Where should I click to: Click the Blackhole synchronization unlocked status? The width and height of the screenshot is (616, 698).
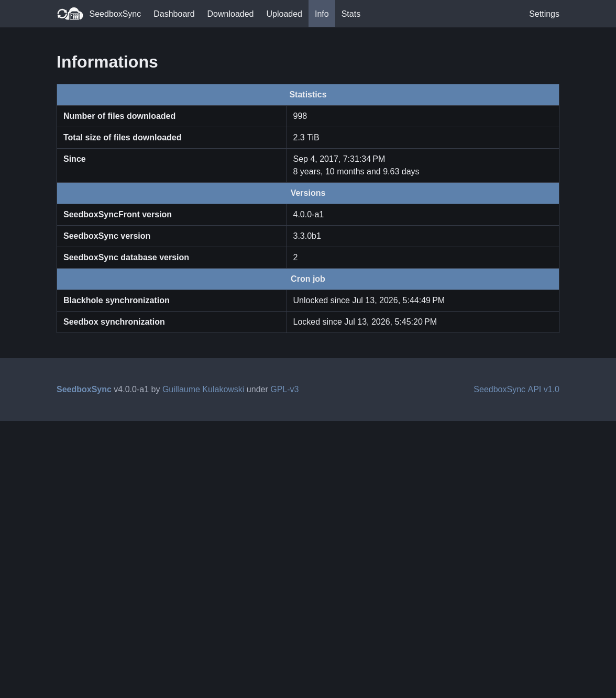coord(369,301)
